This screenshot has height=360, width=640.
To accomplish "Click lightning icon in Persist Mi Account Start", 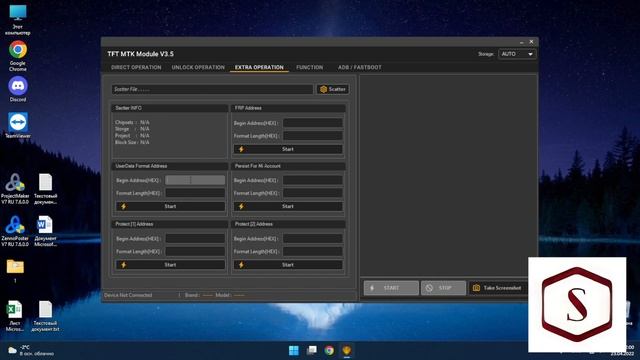I will point(241,207).
